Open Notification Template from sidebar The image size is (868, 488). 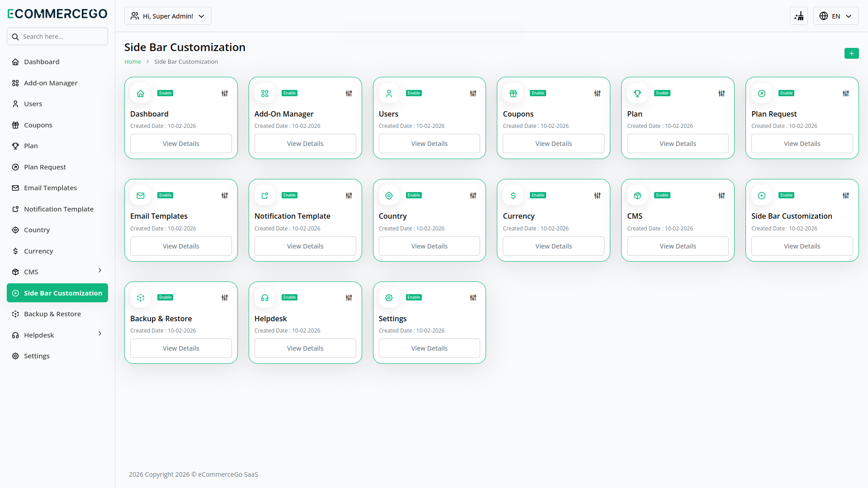coord(57,209)
